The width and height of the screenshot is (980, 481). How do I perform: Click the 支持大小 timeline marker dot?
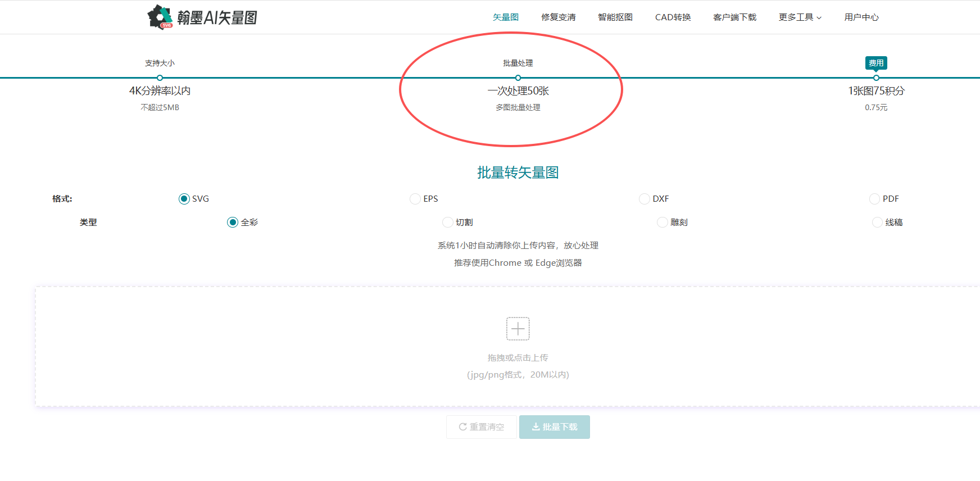click(160, 78)
